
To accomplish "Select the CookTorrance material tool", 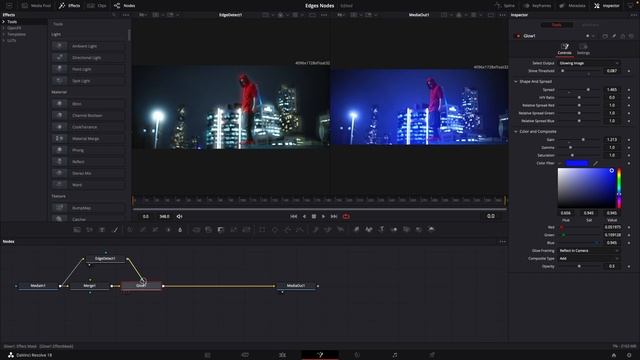I will 88,127.
